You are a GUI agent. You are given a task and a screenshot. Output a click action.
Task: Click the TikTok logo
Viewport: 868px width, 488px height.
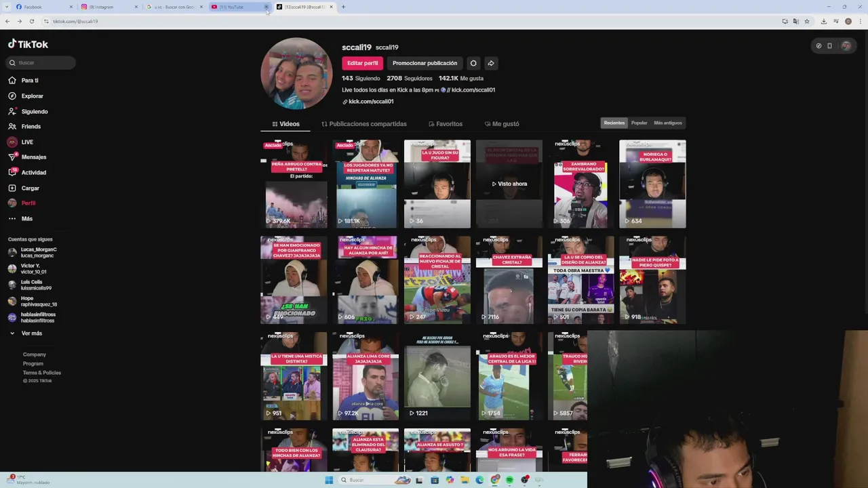click(x=28, y=44)
